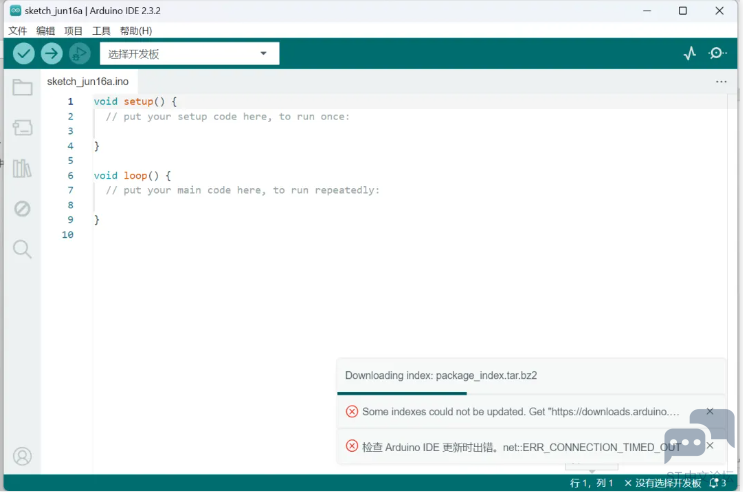Click line number 10 in the gutter
This screenshot has height=492, width=743.
click(x=68, y=235)
